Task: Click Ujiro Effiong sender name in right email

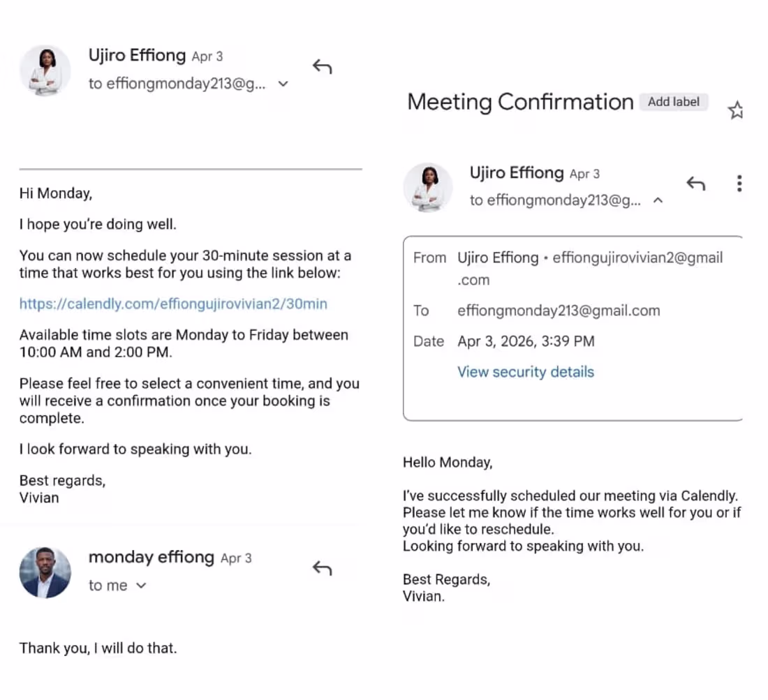Action: (517, 173)
